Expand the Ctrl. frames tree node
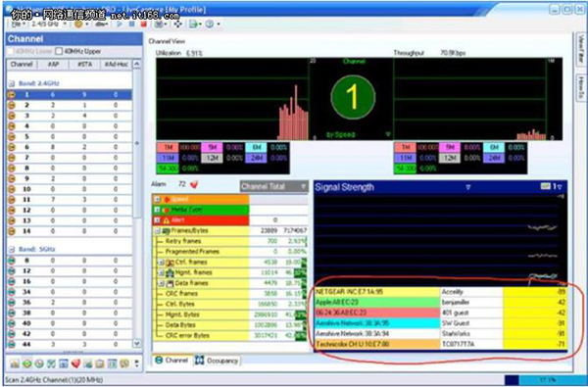This screenshot has height=387, width=588. point(161,263)
